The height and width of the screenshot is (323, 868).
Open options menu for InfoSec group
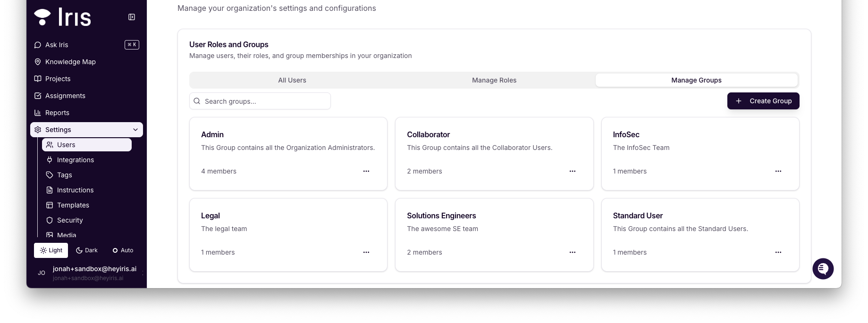click(778, 171)
